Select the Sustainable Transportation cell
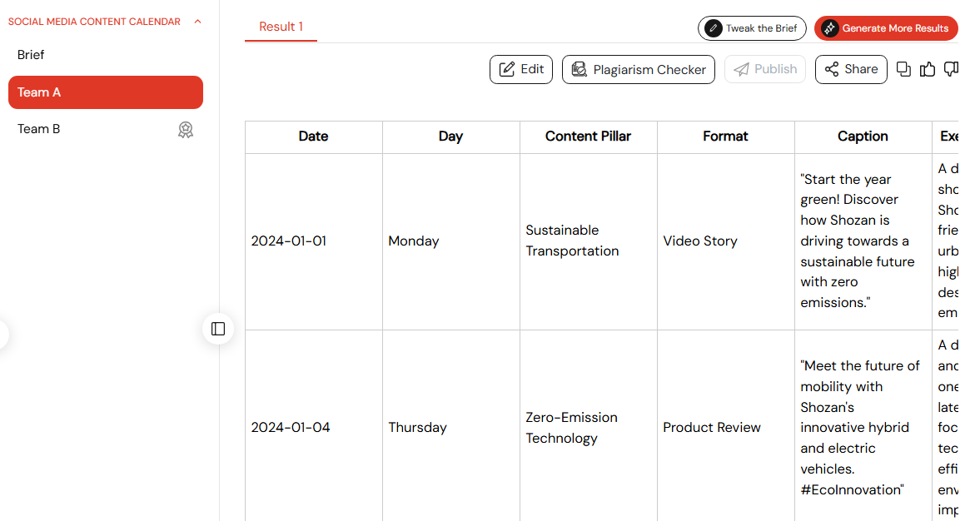Image resolution: width=980 pixels, height=521 pixels. (x=589, y=241)
